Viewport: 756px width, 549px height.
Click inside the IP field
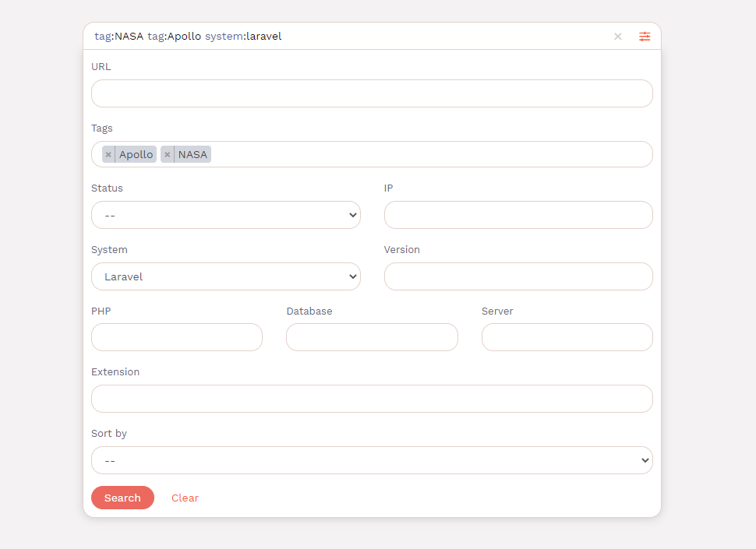[x=518, y=215]
